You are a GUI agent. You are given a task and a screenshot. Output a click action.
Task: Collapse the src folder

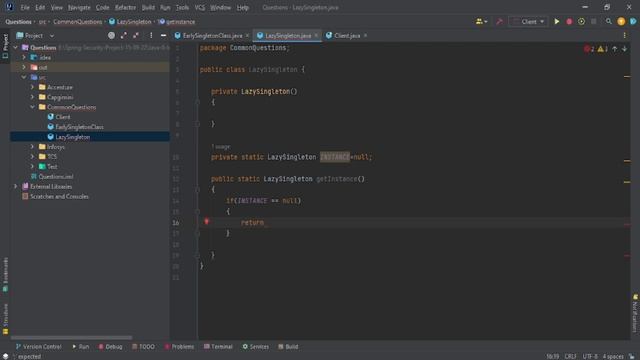point(24,77)
